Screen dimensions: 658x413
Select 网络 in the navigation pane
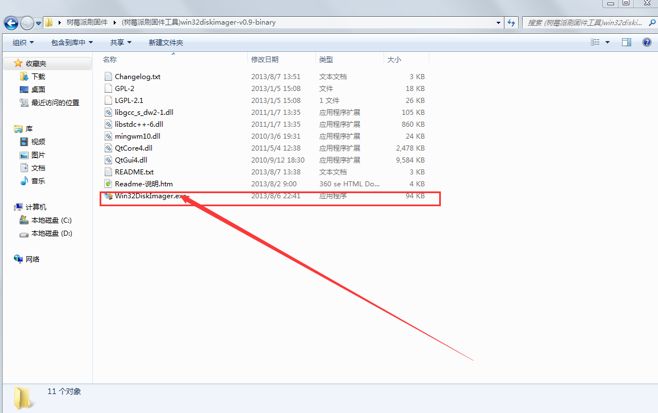click(32, 259)
